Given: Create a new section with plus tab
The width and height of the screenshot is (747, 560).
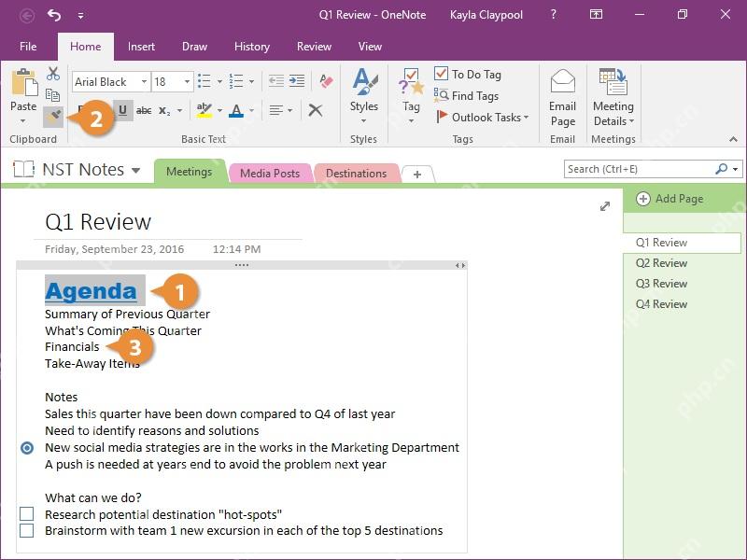Looking at the screenshot, I should click(x=417, y=175).
